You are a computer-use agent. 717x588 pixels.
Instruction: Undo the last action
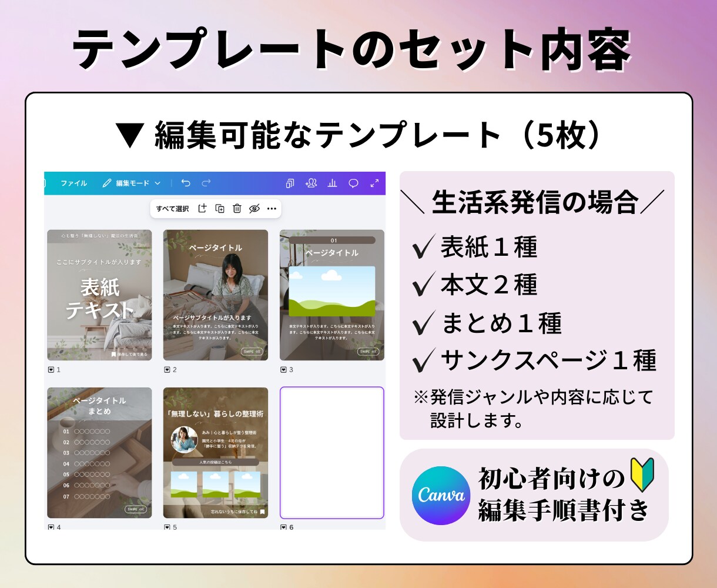click(x=186, y=183)
